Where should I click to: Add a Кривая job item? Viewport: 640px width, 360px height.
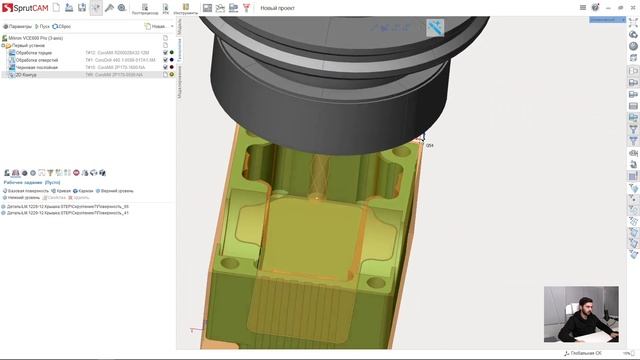61,191
